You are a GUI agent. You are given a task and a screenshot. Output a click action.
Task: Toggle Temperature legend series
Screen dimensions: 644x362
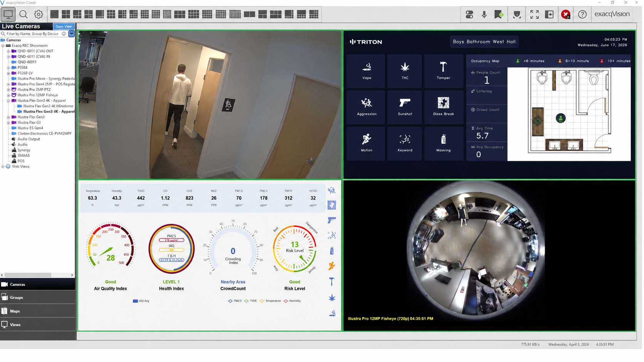tap(270, 301)
